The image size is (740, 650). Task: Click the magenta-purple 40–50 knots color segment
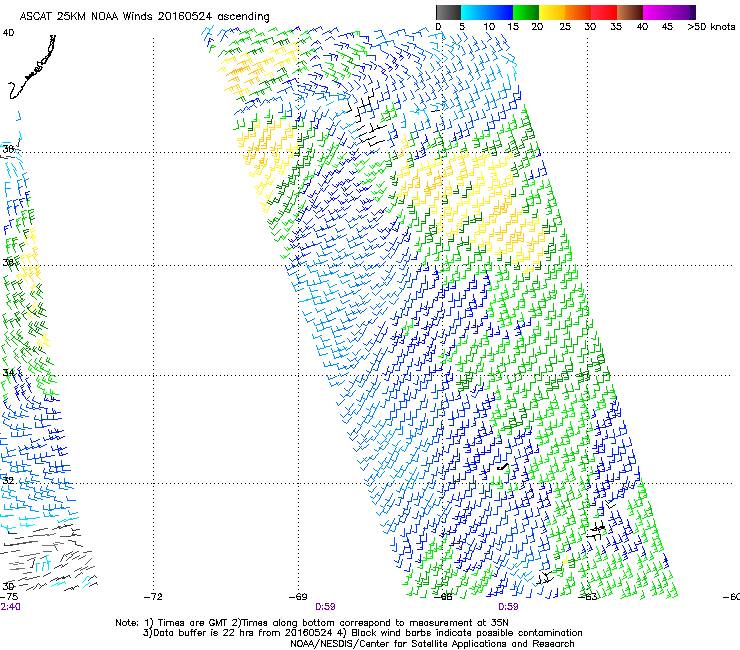669,12
